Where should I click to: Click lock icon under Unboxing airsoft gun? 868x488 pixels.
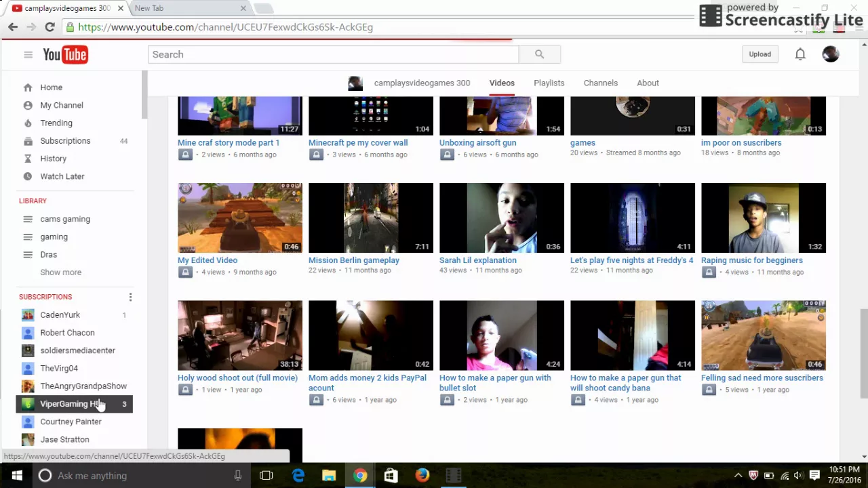coord(447,155)
